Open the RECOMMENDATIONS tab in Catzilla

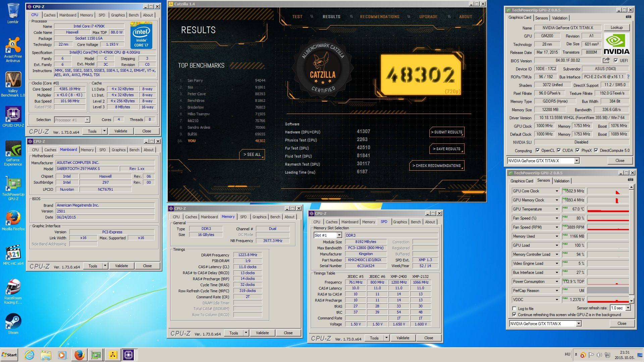tap(379, 17)
